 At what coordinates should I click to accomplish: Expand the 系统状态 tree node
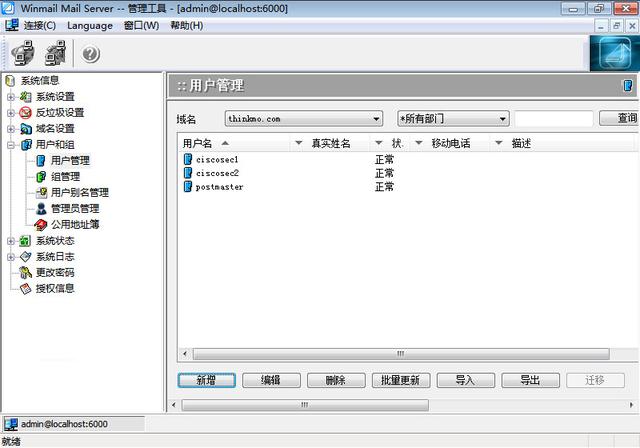[x=11, y=241]
